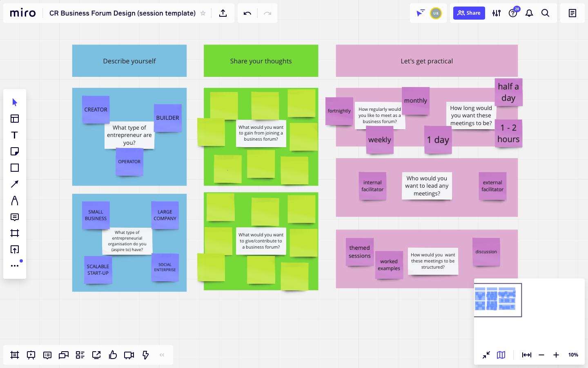Zoom in with the plus button
588x368 pixels.
pos(556,355)
